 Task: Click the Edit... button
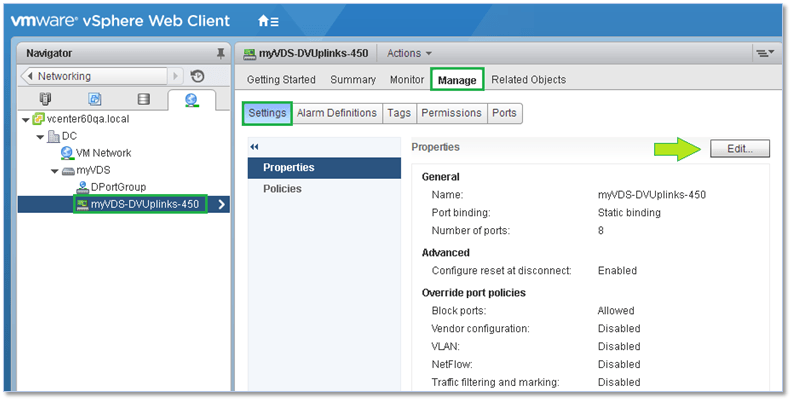[x=740, y=149]
